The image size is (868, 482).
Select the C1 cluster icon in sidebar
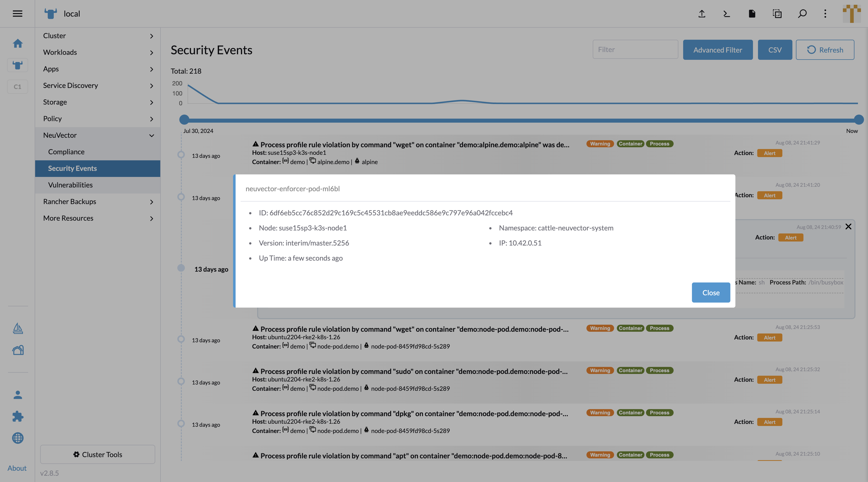pos(18,87)
